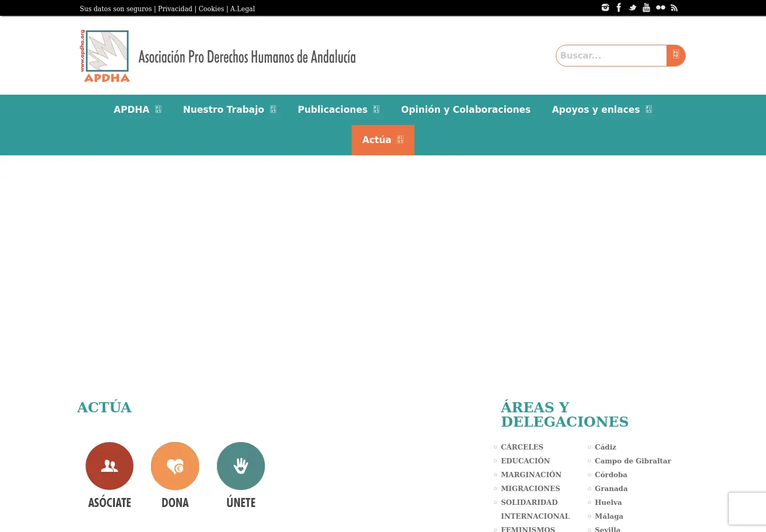Open the Cádiz delegation link
Image resolution: width=766 pixels, height=532 pixels.
605,447
